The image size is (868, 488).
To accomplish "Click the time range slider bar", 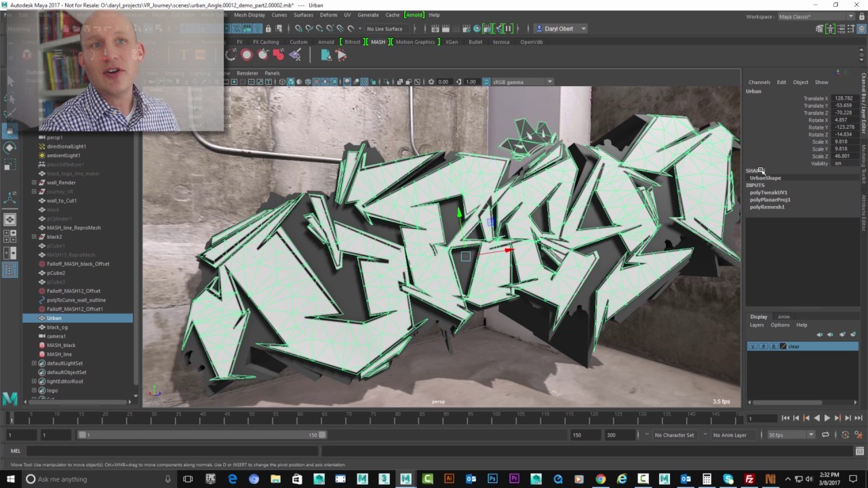I will coord(201,435).
